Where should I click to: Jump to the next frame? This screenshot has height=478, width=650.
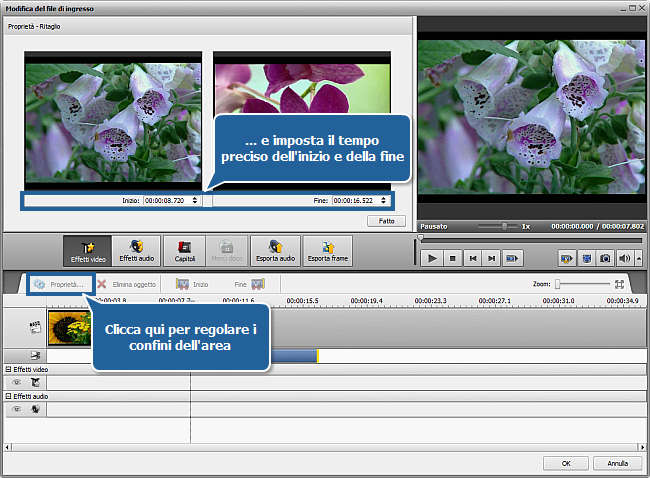pyautogui.click(x=492, y=258)
